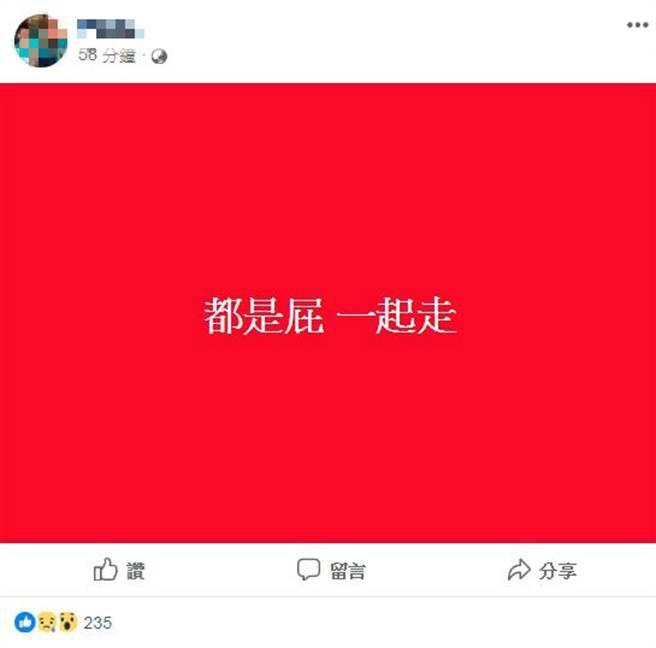Click the blue like reaction icon
The width and height of the screenshot is (656, 648).
25,622
